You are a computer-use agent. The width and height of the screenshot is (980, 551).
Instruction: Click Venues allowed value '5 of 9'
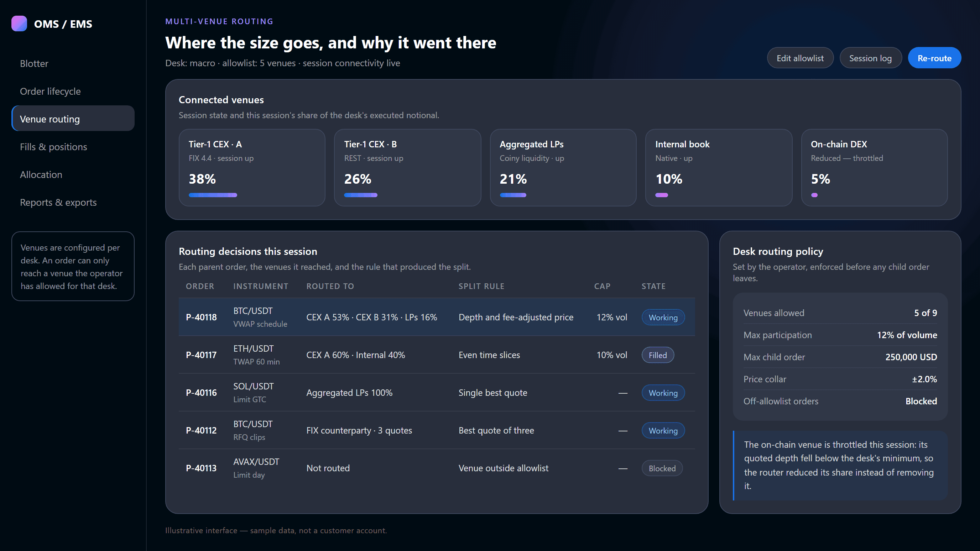926,313
